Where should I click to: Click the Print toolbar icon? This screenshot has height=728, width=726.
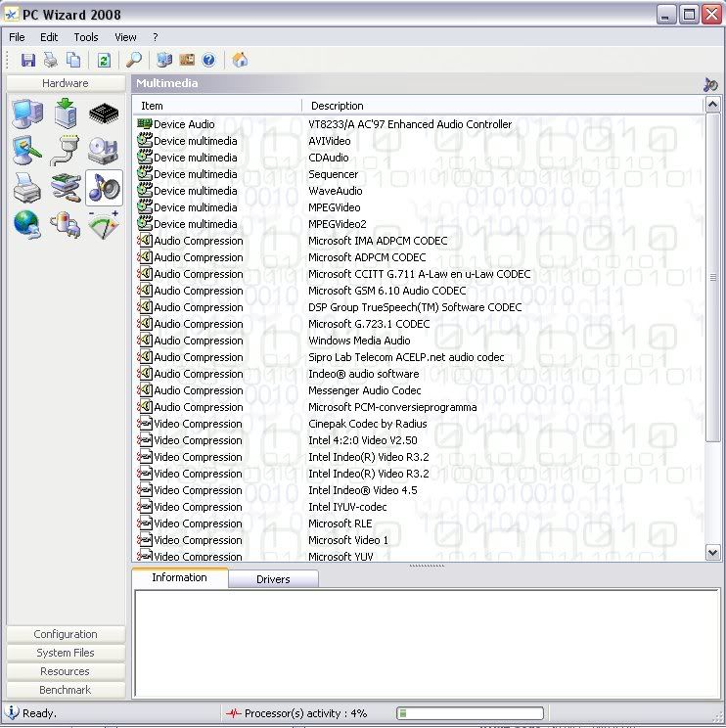click(x=51, y=60)
